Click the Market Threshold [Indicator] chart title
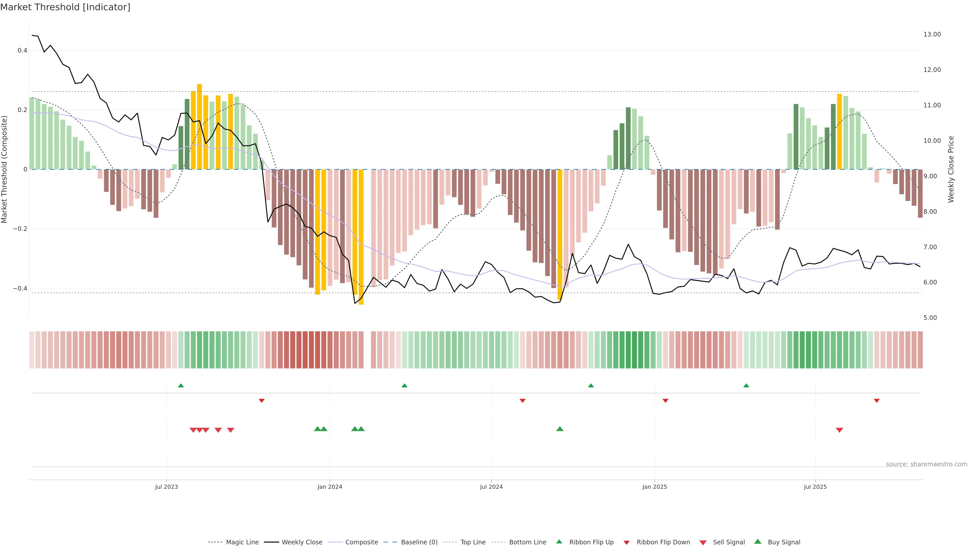 point(65,7)
